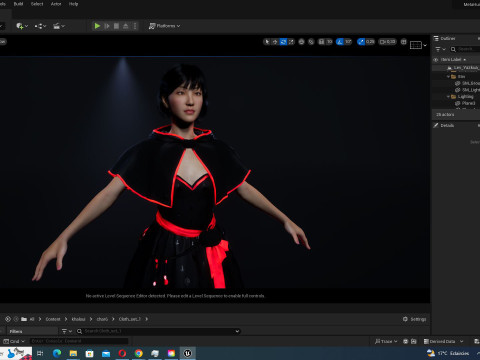Toggle rotation angle snapping
The height and width of the screenshot is (360, 480).
point(340,42)
